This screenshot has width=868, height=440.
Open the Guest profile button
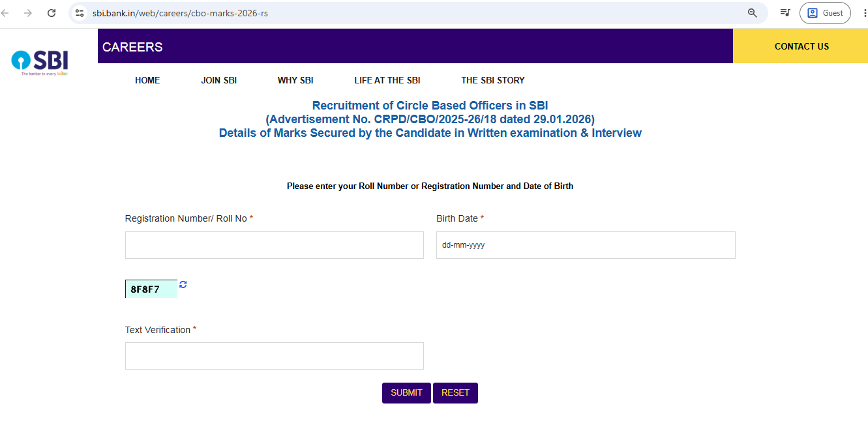click(x=825, y=13)
